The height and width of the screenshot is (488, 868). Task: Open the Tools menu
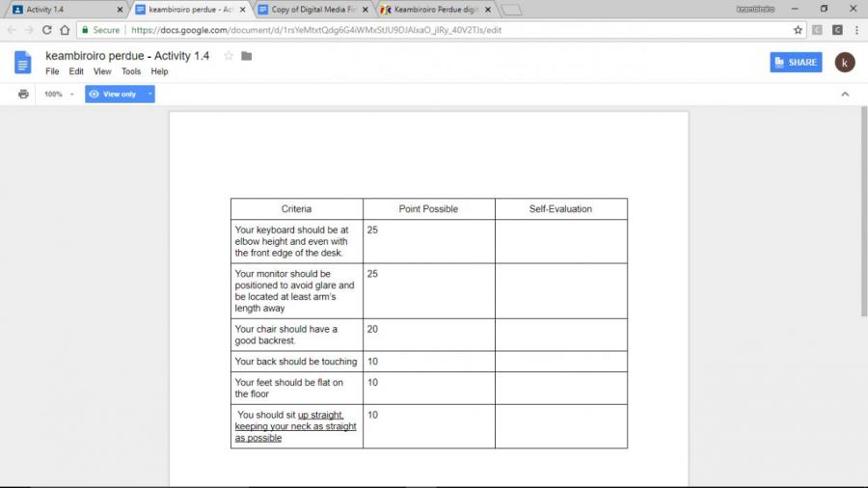(x=131, y=71)
